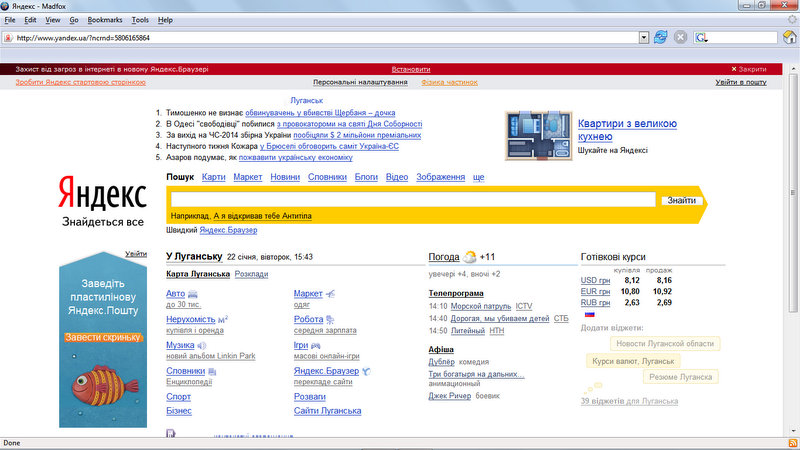Image resolution: width=800 pixels, height=450 pixels.
Task: Click the icon next to Робота link
Action: [330, 320]
